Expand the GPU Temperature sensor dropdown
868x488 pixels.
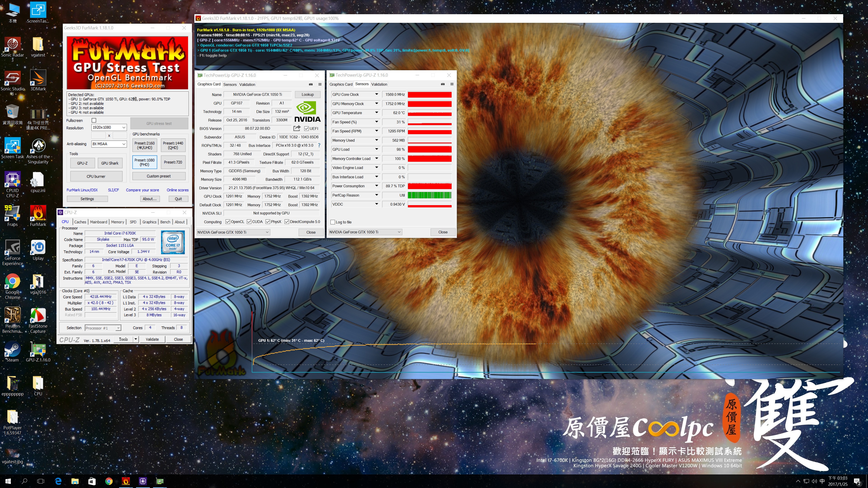(x=376, y=113)
